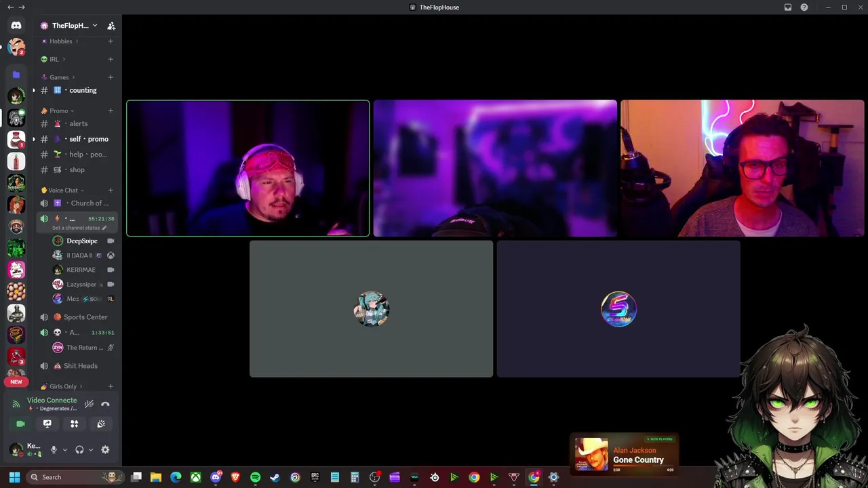Open Steam from the taskbar
The width and height of the screenshot is (868, 488).
[x=275, y=477]
